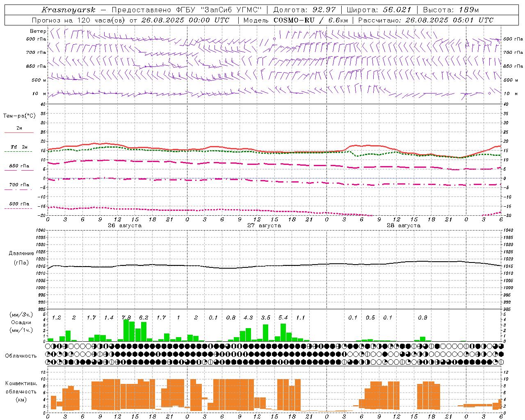Image resolution: width=525 pixels, height=420 pixels.
Task: Click the Krasnoyarsk station title
Action: pos(68,10)
